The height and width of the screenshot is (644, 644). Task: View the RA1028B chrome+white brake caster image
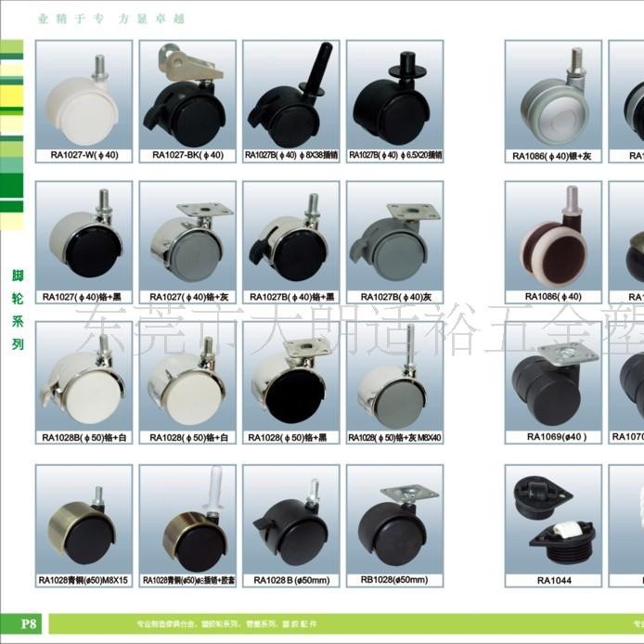coord(84,377)
